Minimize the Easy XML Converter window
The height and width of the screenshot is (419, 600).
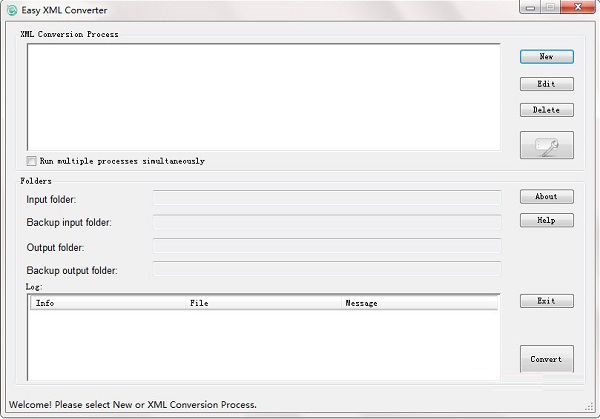[x=530, y=7]
